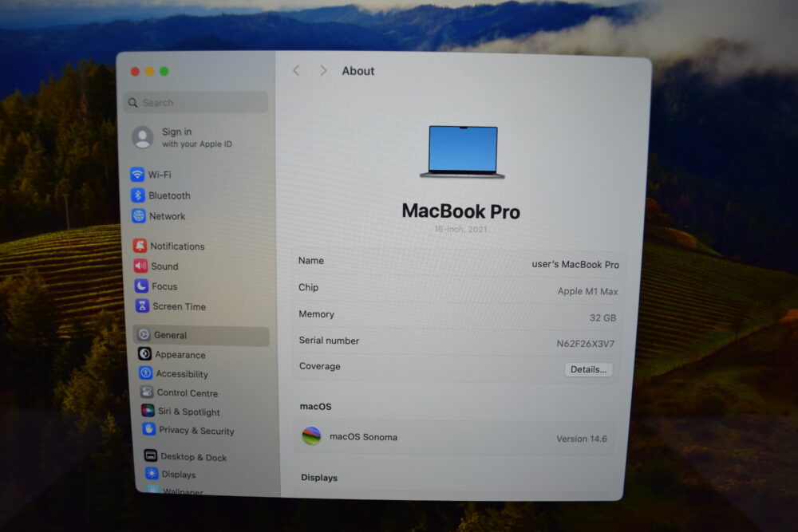The height and width of the screenshot is (532, 798).
Task: Click the Network globe icon
Action: [x=138, y=215]
